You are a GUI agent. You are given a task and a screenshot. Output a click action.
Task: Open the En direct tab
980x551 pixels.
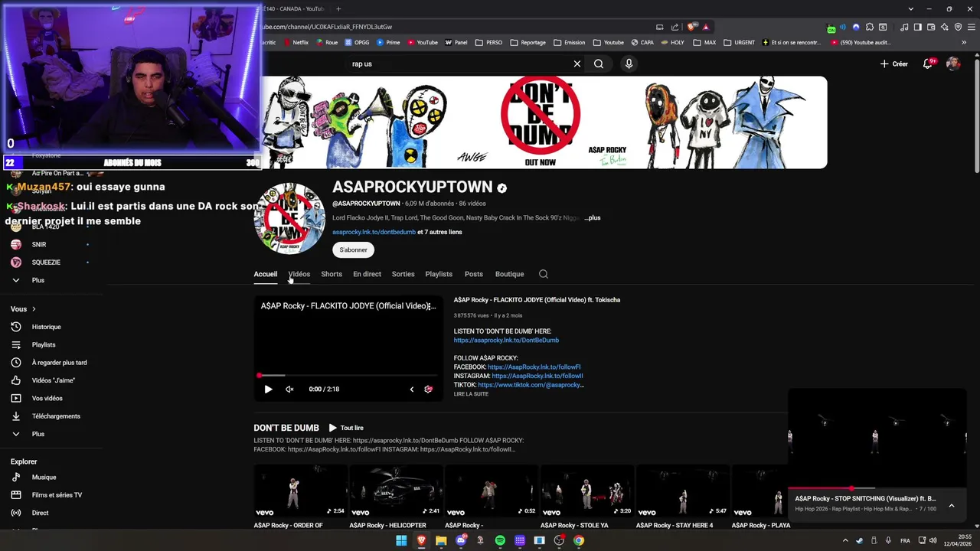pos(367,274)
